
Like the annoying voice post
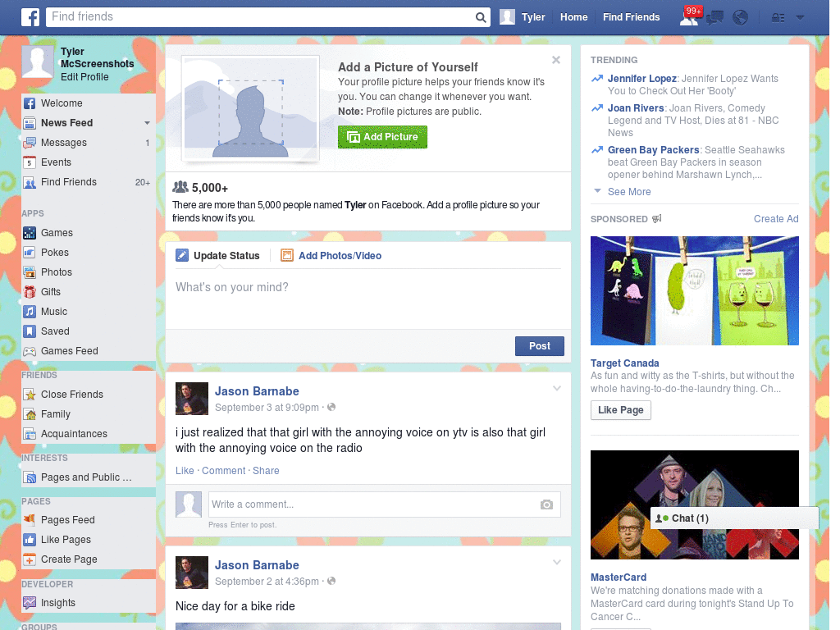click(185, 470)
